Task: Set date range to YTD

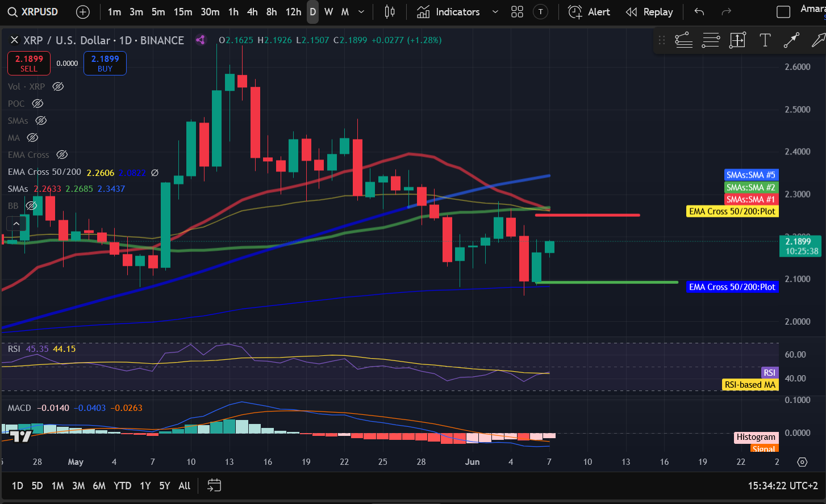Action: 122,486
